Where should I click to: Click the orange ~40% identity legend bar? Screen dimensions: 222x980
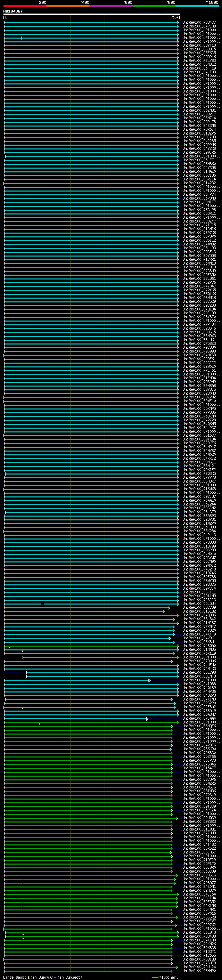pyautogui.click(x=68, y=7)
